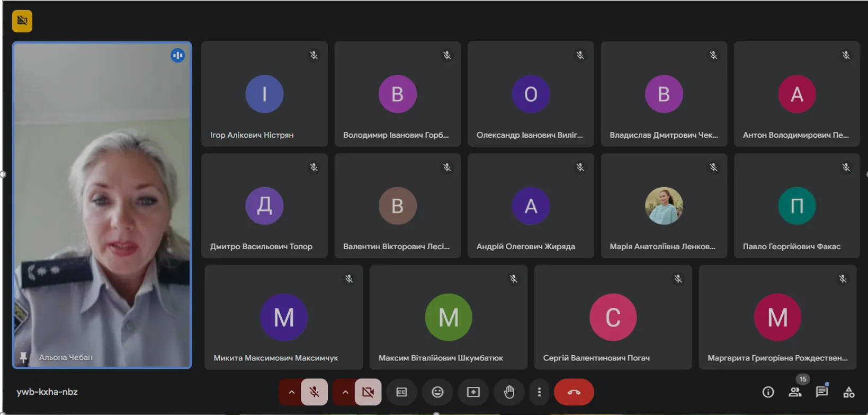This screenshot has width=868, height=415.
Task: Leave the call with the red hang-up button
Action: pos(574,392)
